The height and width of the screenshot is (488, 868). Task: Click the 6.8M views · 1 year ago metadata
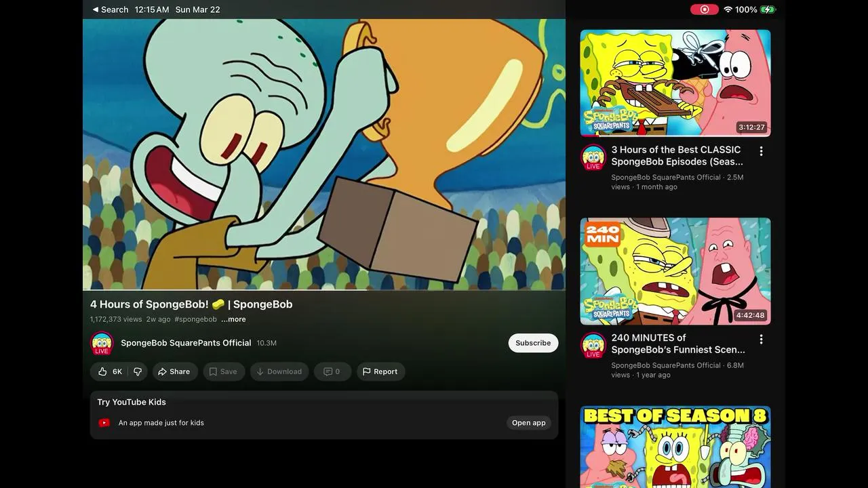pos(677,370)
